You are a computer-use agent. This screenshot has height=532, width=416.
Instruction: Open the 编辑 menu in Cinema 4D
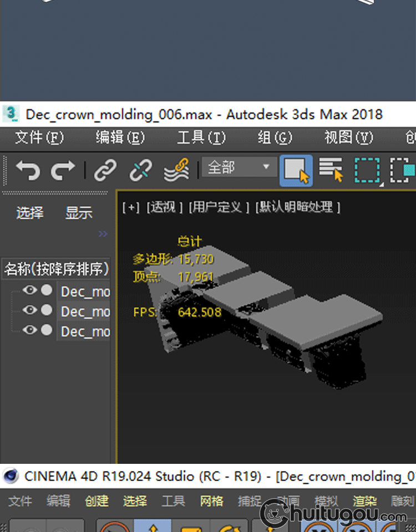click(58, 501)
